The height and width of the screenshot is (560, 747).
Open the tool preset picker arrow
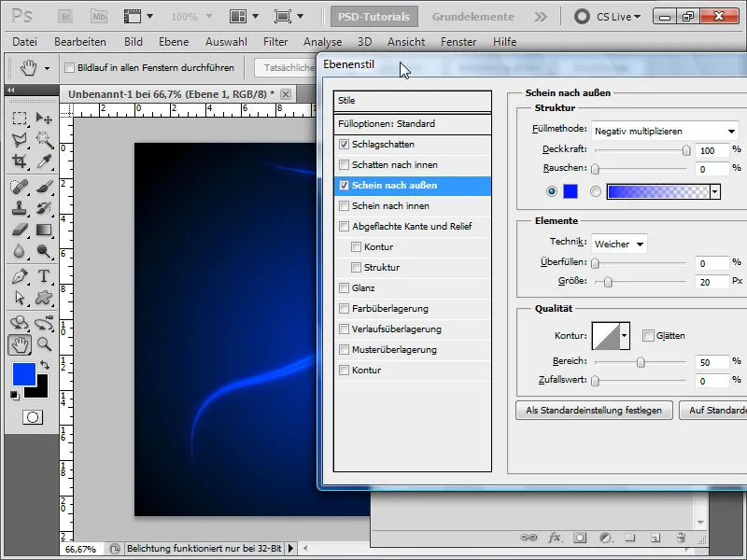tap(47, 68)
